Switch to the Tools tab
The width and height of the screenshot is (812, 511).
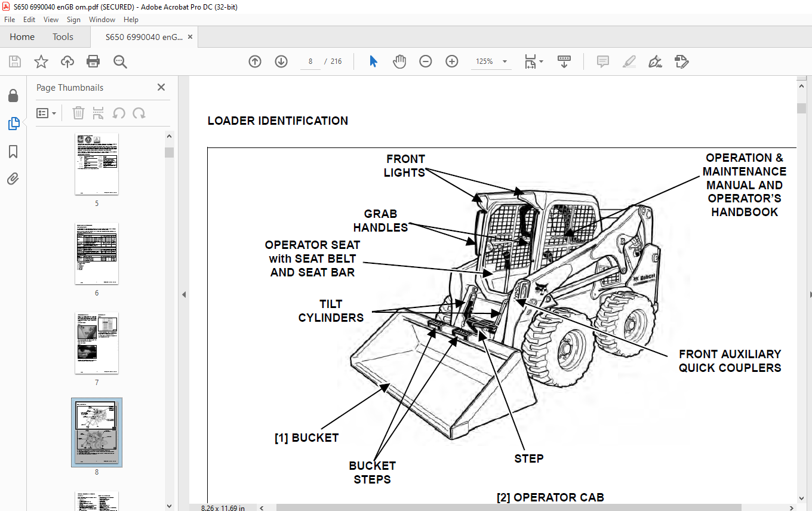(x=63, y=37)
